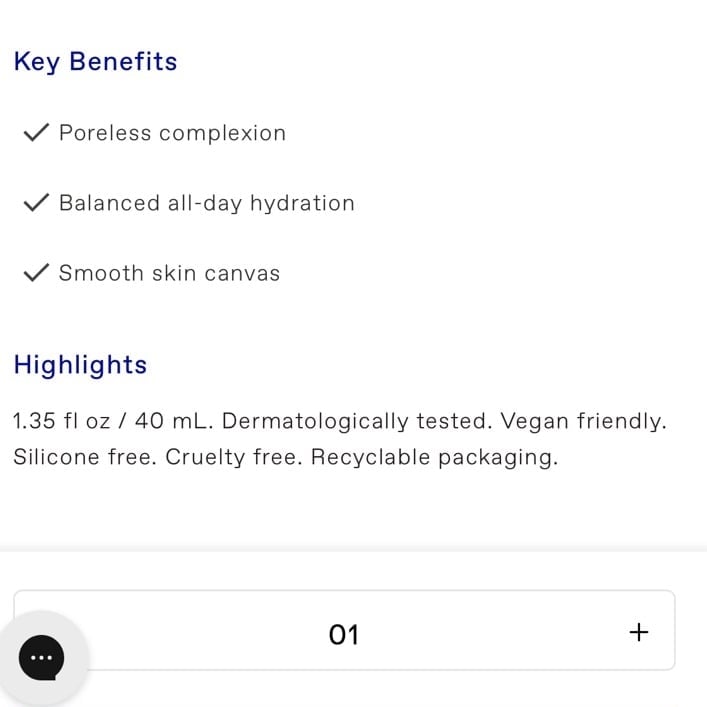The image size is (707, 707).
Task: Click empty space inside the quantity stepper box
Action: (496, 631)
